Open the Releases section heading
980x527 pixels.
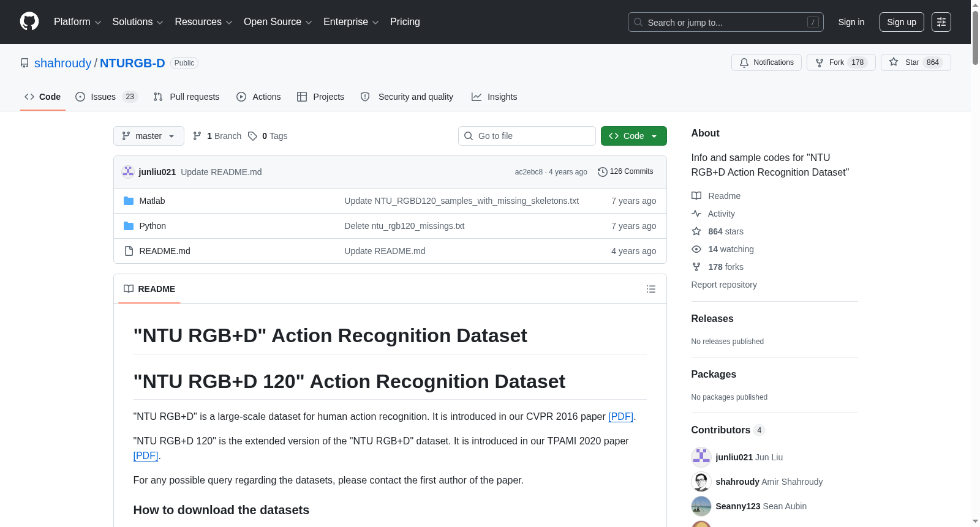[x=712, y=318]
